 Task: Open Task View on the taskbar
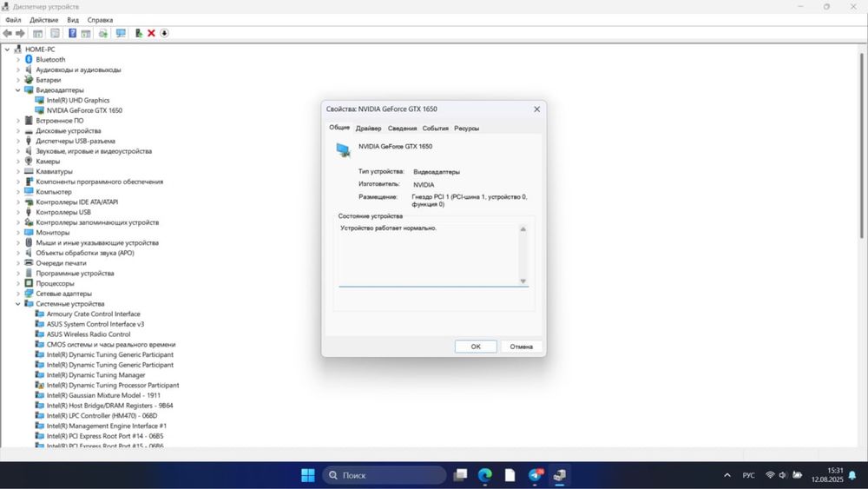460,475
